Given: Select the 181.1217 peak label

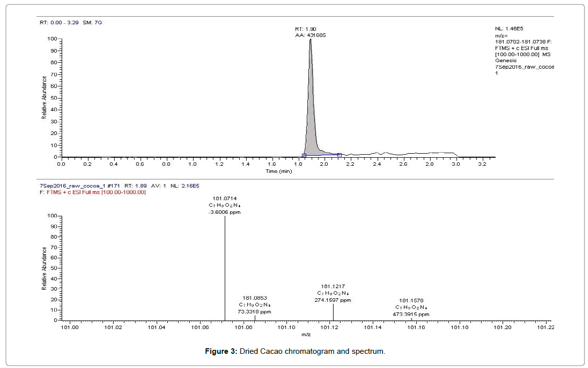Looking at the screenshot, I should [333, 287].
